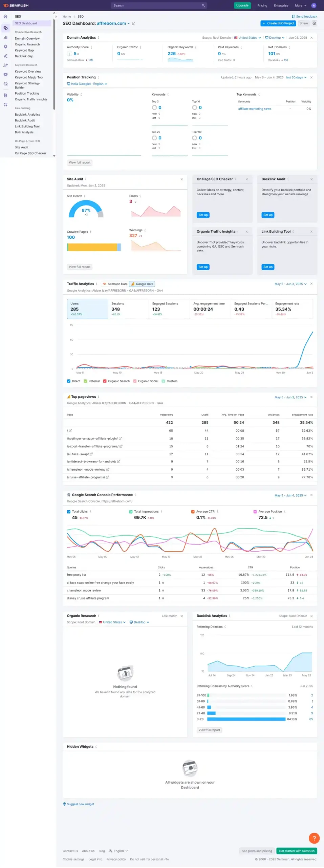Open the orange help question button

(x=314, y=838)
